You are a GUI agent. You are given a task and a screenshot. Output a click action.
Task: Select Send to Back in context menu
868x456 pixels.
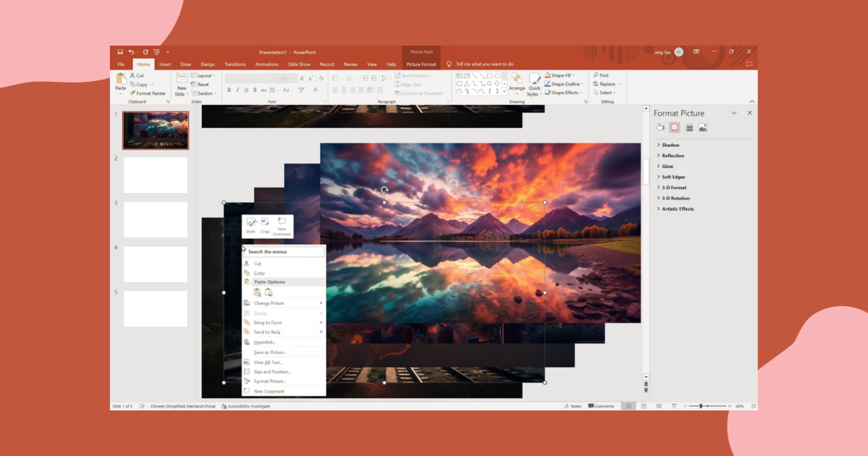(284, 332)
